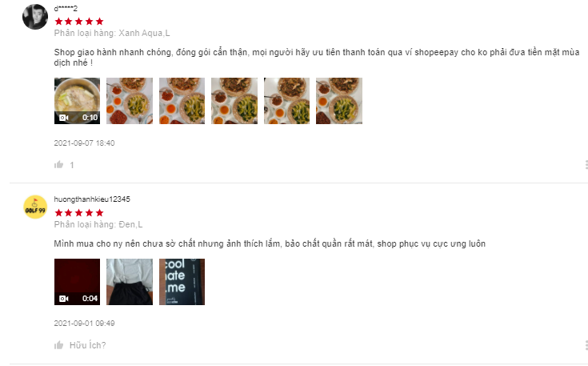Click the Hữu Ích? helpful label
Screen dimensions: 588x366
(88, 345)
